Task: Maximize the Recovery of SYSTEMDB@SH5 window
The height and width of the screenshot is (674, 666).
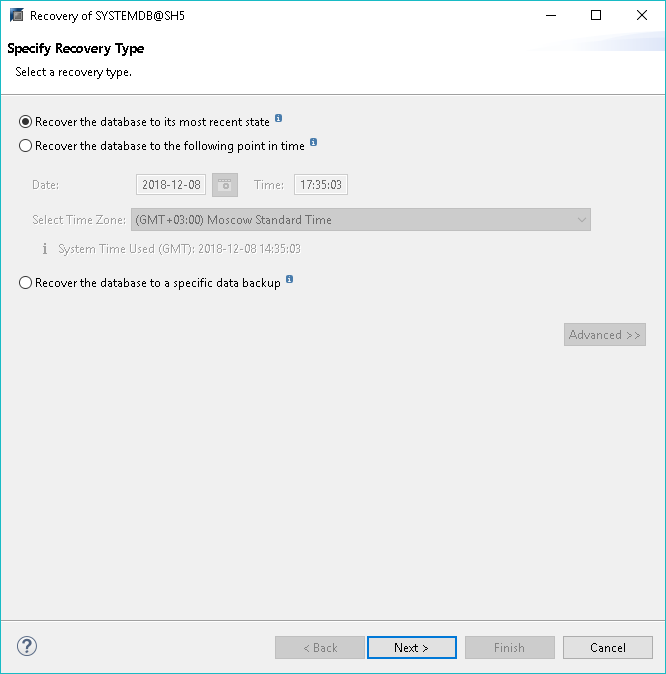Action: coord(596,15)
